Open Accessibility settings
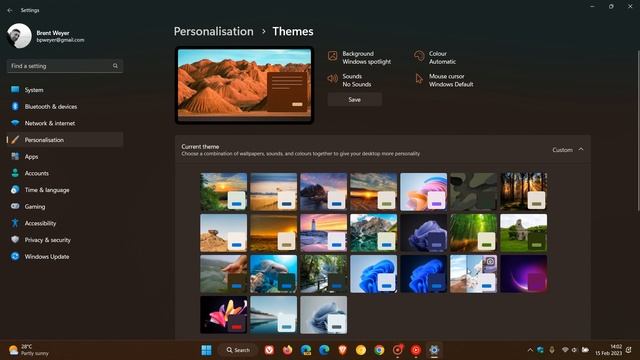 point(64,223)
